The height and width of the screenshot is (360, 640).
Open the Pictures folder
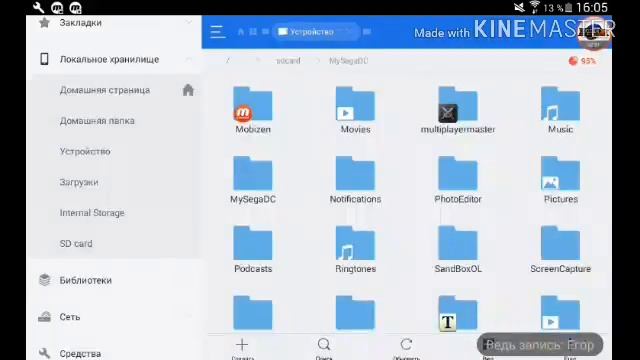pyautogui.click(x=560, y=180)
